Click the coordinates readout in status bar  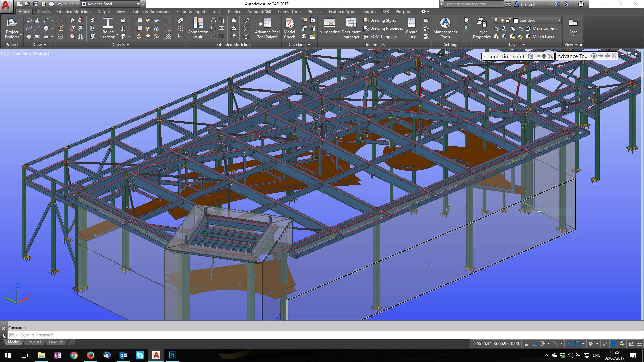click(496, 344)
